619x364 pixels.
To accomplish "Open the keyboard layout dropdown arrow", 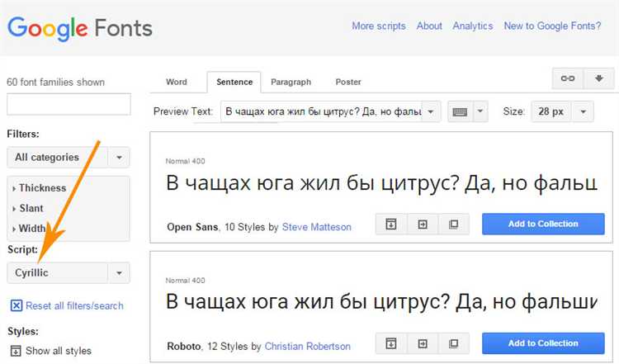I will pyautogui.click(x=480, y=111).
